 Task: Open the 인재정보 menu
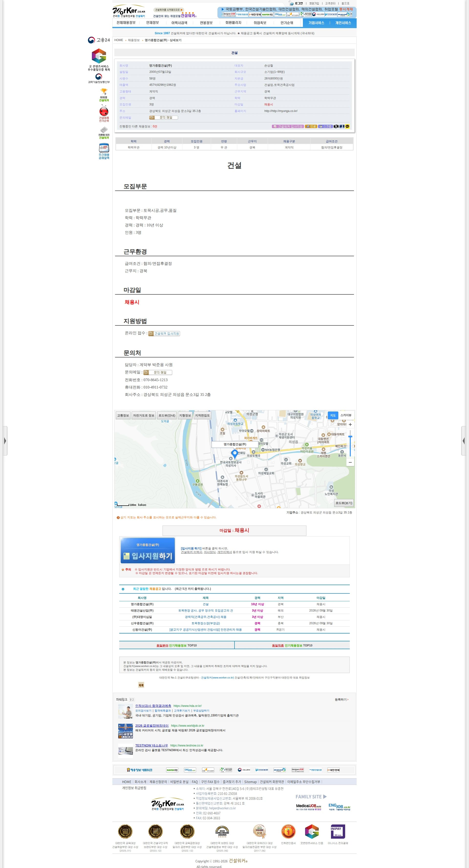[x=152, y=22]
